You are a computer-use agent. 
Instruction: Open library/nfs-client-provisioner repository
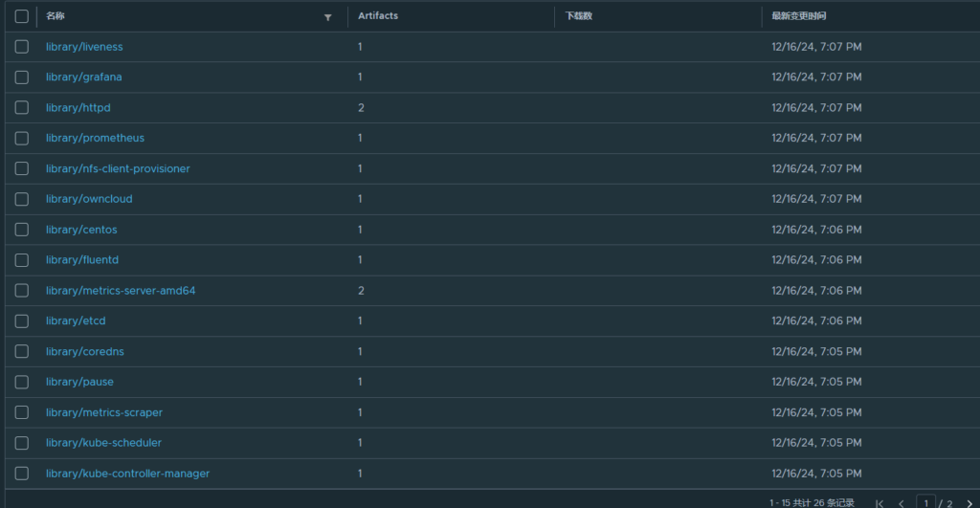(x=118, y=168)
